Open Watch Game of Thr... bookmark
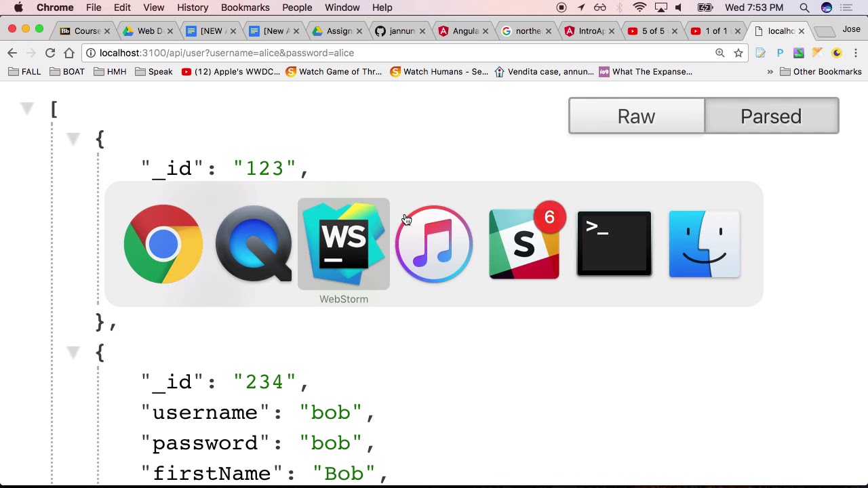This screenshot has width=868, height=488. point(334,72)
